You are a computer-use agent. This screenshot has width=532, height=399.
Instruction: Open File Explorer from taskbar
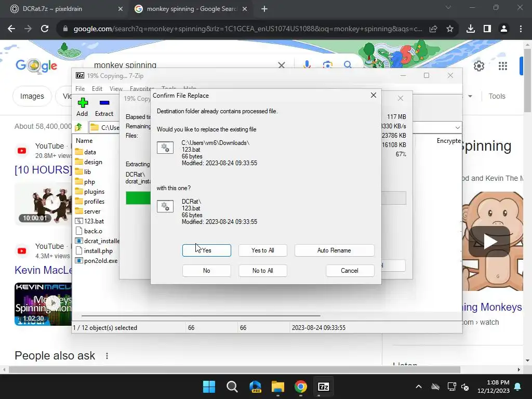[x=278, y=387]
